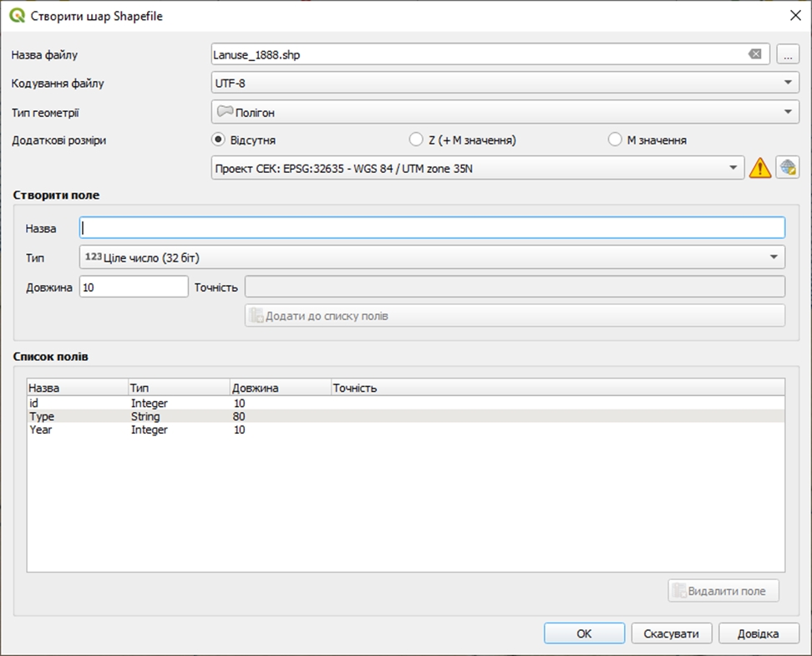Open the Проект СЕК EPSG:32635 dropdown
812x656 pixels.
[x=477, y=168]
